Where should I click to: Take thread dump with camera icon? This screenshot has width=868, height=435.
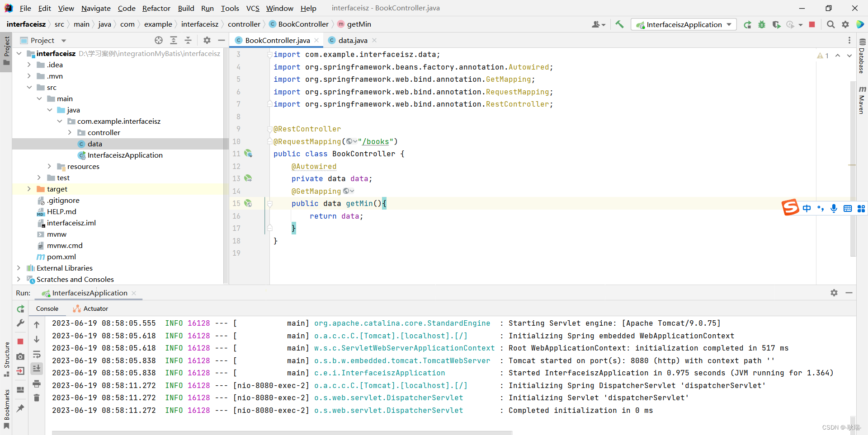(20, 356)
